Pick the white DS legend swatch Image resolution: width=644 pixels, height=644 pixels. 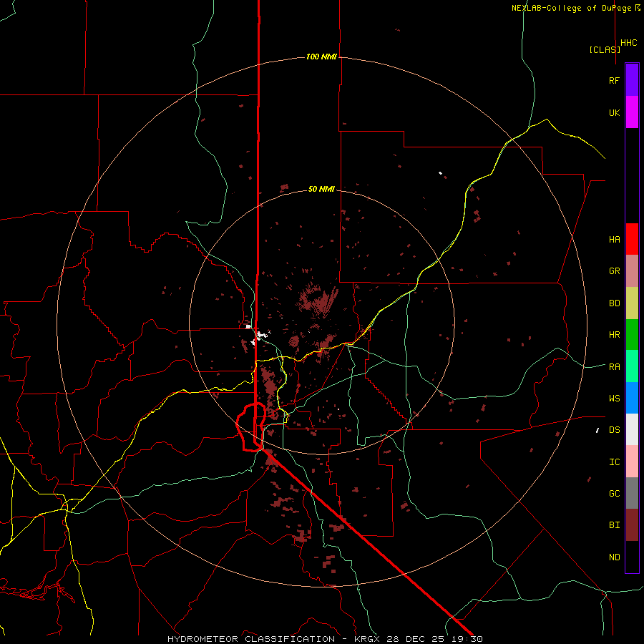[632, 429]
